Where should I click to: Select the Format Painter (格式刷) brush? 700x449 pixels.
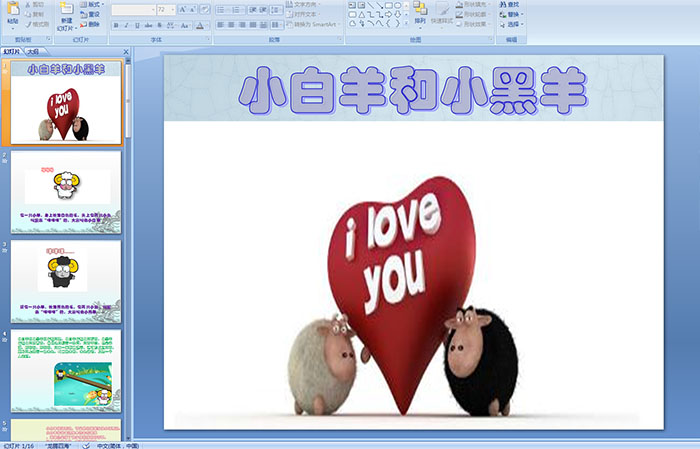28,24
